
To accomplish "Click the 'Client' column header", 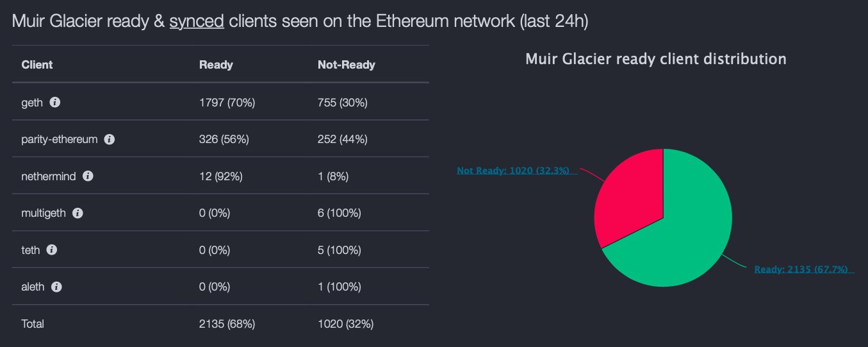I will [x=37, y=65].
